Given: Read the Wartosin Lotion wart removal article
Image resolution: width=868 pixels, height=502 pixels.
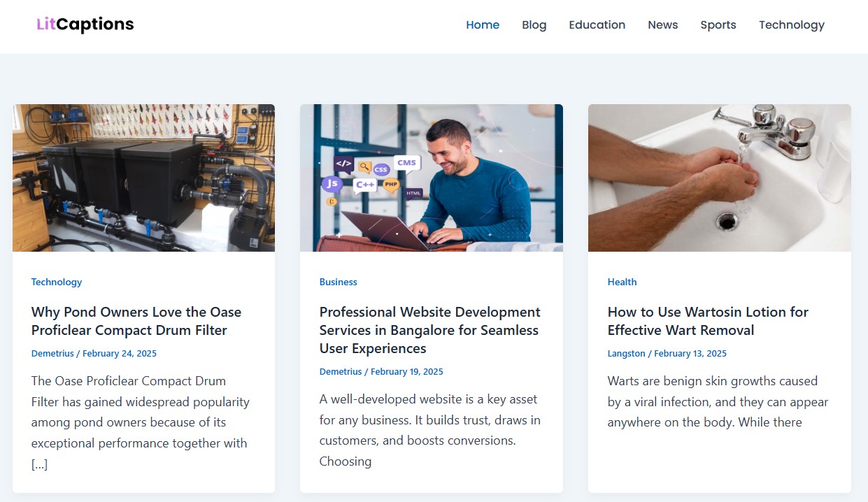Looking at the screenshot, I should (708, 321).
